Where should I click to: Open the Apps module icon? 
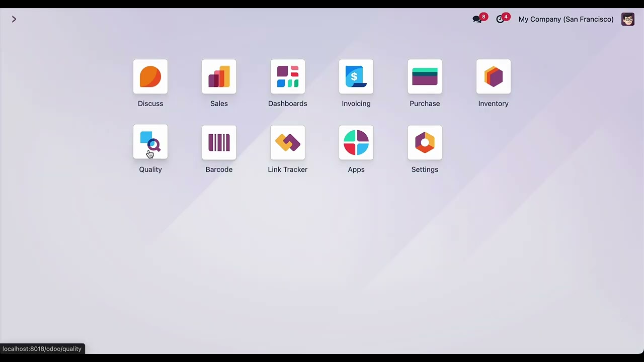pyautogui.click(x=356, y=142)
